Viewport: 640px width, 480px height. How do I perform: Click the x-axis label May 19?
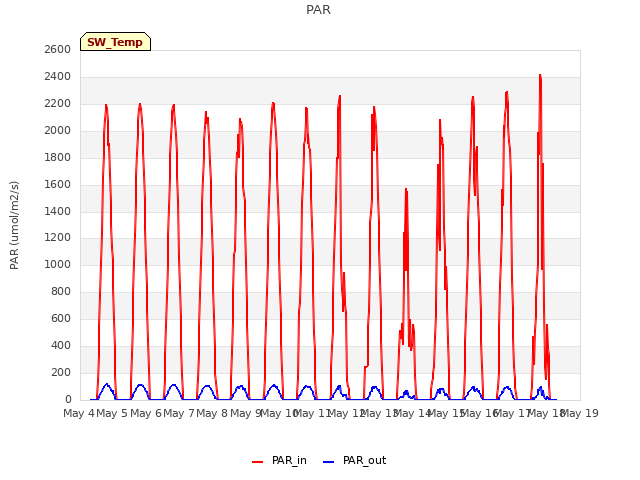[580, 413]
